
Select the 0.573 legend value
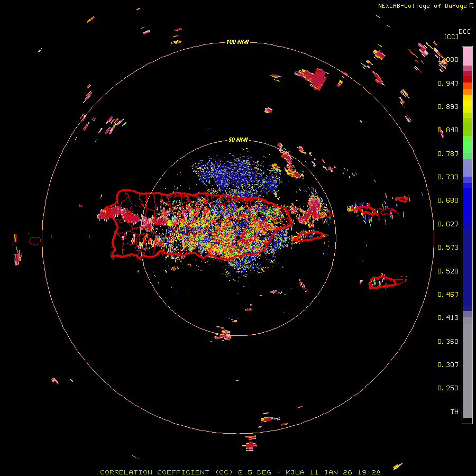pos(448,248)
